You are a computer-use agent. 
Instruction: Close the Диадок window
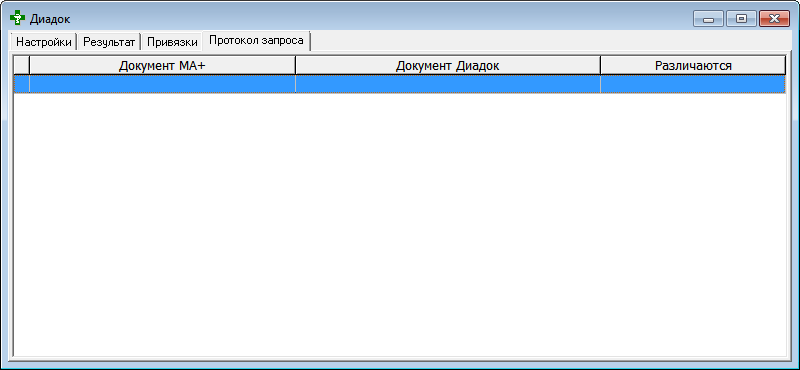tap(774, 19)
